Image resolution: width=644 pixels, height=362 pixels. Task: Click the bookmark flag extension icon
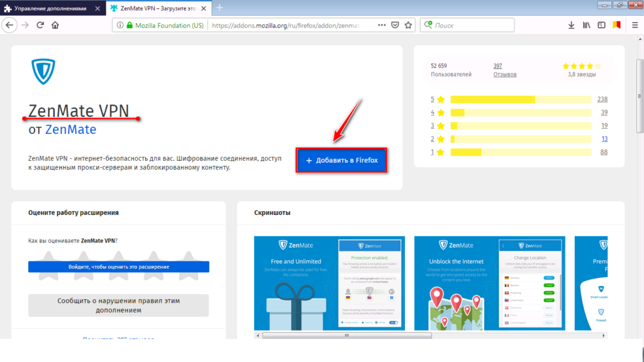pyautogui.click(x=616, y=25)
